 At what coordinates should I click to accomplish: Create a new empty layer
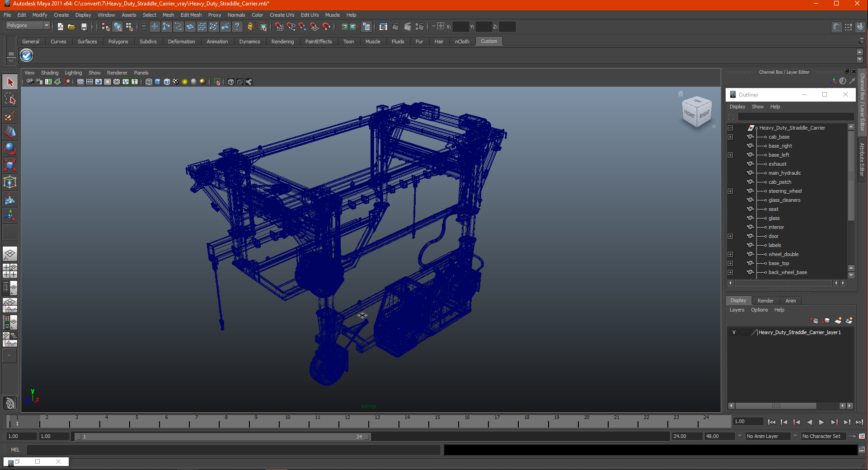coord(838,321)
